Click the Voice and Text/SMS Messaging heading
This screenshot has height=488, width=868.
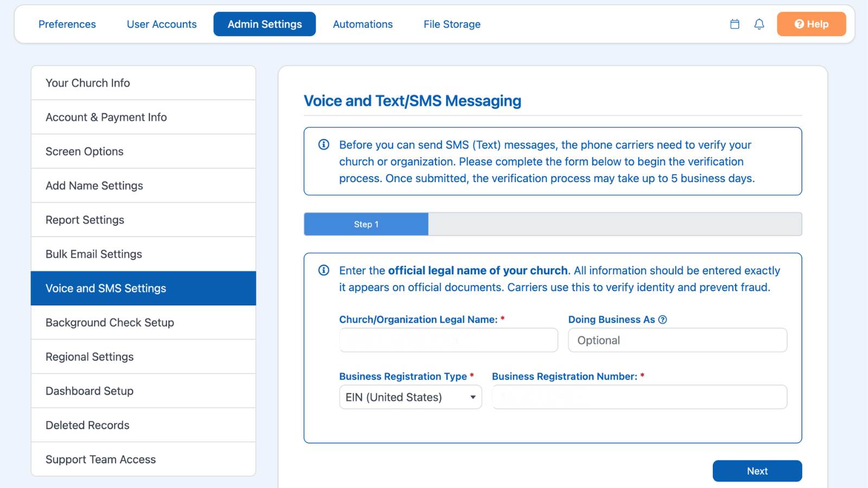(412, 101)
